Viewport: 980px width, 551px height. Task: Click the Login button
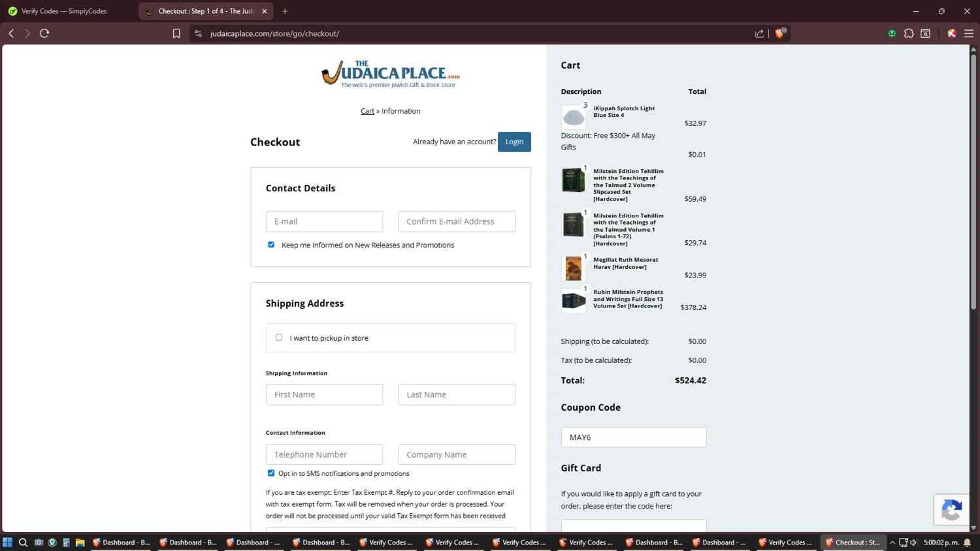click(514, 142)
